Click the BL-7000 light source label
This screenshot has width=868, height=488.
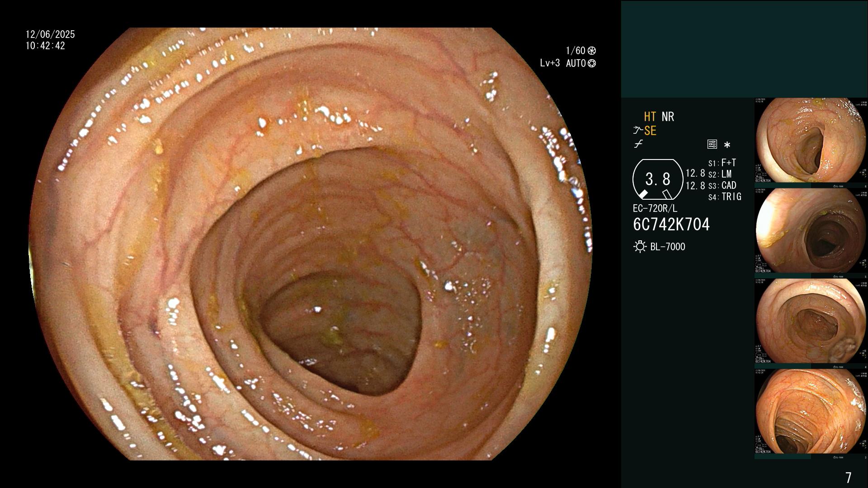tap(668, 247)
